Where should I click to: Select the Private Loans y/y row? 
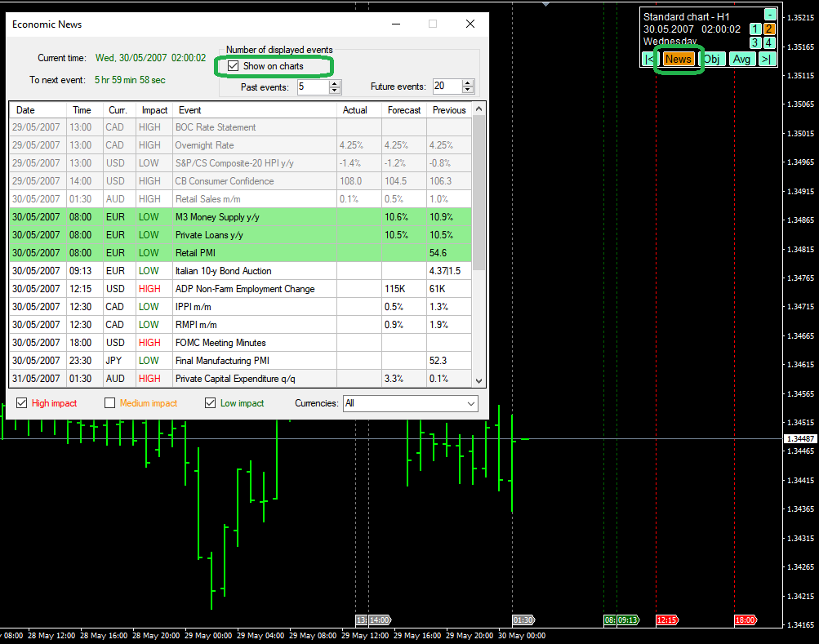point(240,235)
